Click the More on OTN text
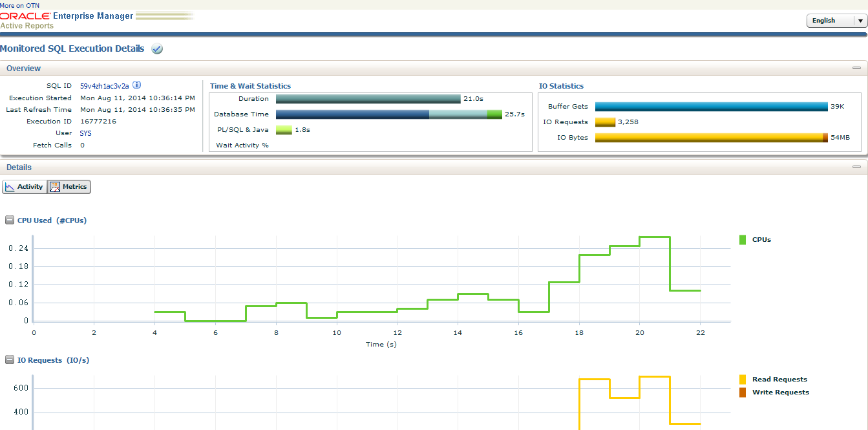Viewport: 868px width, 430px height. [x=19, y=4]
